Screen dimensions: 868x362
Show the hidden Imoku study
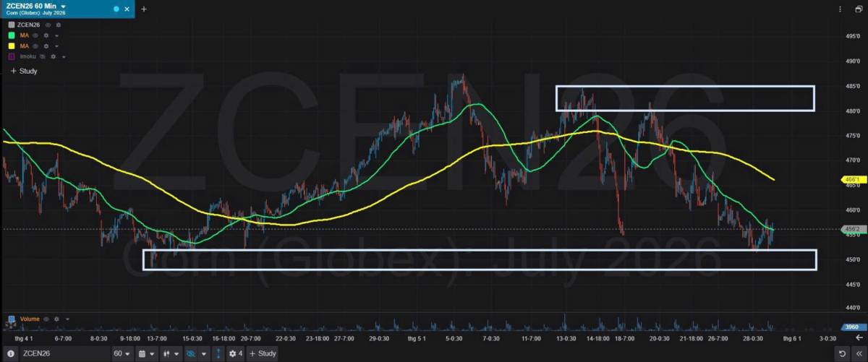pyautogui.click(x=43, y=56)
